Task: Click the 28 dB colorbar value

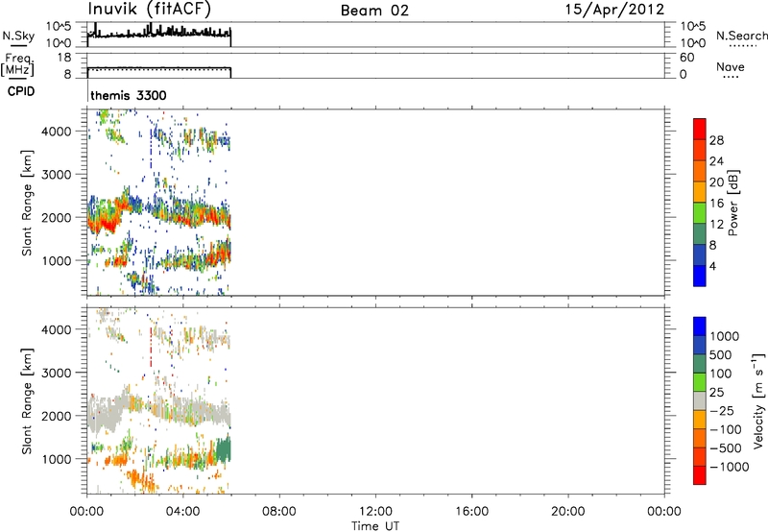Action: (x=716, y=140)
